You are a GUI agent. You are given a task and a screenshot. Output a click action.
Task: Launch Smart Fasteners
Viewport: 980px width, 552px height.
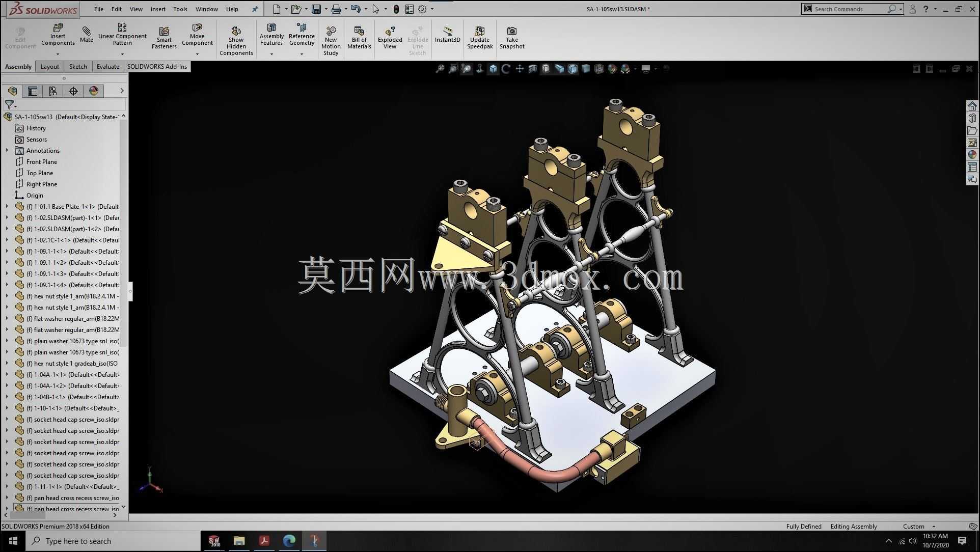pos(164,38)
